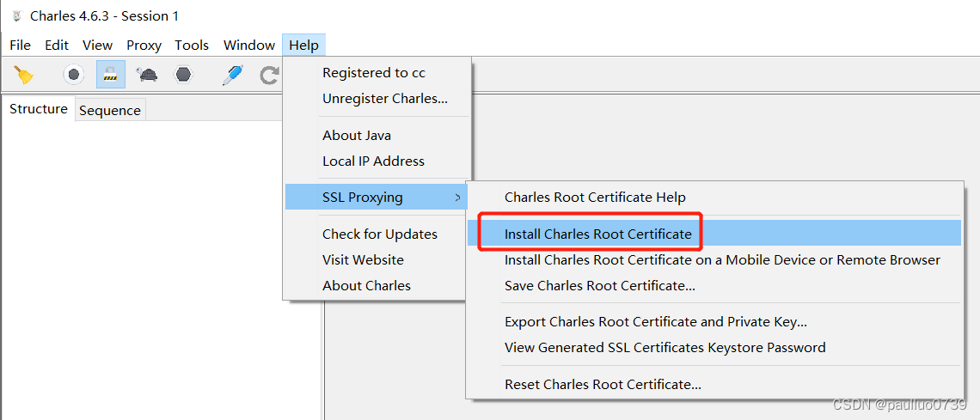Open the File menu
Viewport: 980px width, 420px height.
pos(20,45)
